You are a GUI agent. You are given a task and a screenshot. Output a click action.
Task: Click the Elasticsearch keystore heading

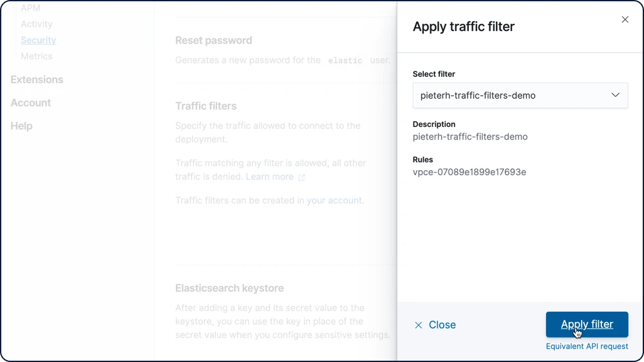pos(229,288)
